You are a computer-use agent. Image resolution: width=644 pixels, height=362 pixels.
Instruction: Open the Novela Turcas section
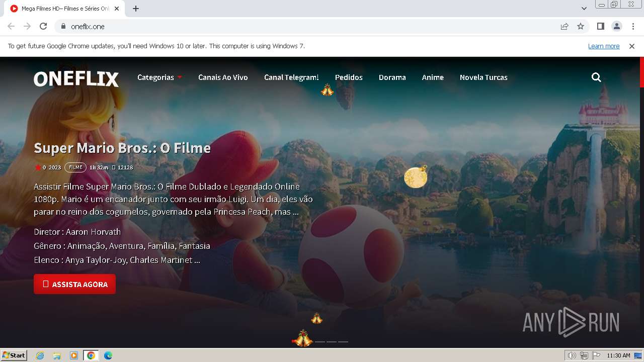pyautogui.click(x=484, y=77)
